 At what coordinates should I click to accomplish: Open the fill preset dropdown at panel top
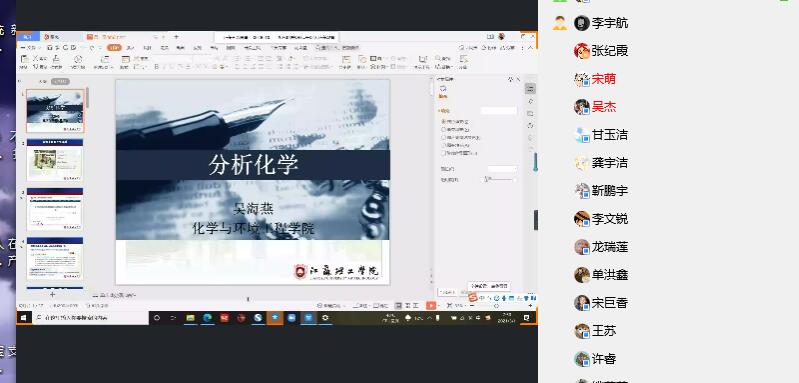coord(499,111)
